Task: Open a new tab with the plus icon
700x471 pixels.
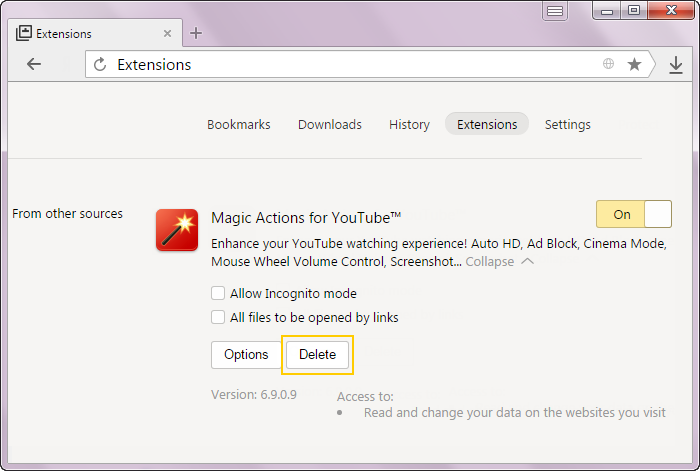Action: pos(196,33)
